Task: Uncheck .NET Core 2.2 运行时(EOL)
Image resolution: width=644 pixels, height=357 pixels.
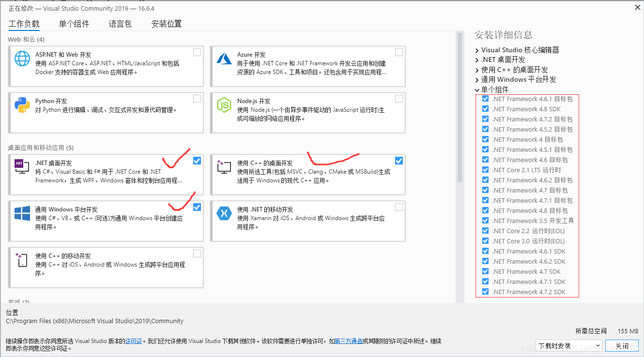Action: (485, 231)
